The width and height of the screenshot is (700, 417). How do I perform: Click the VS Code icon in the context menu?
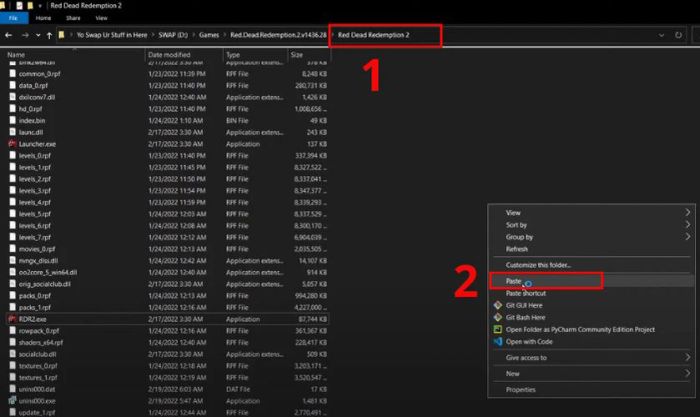point(498,342)
